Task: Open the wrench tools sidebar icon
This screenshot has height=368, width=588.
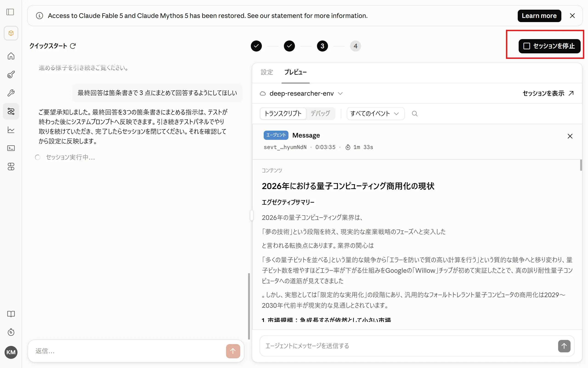Action: click(11, 93)
